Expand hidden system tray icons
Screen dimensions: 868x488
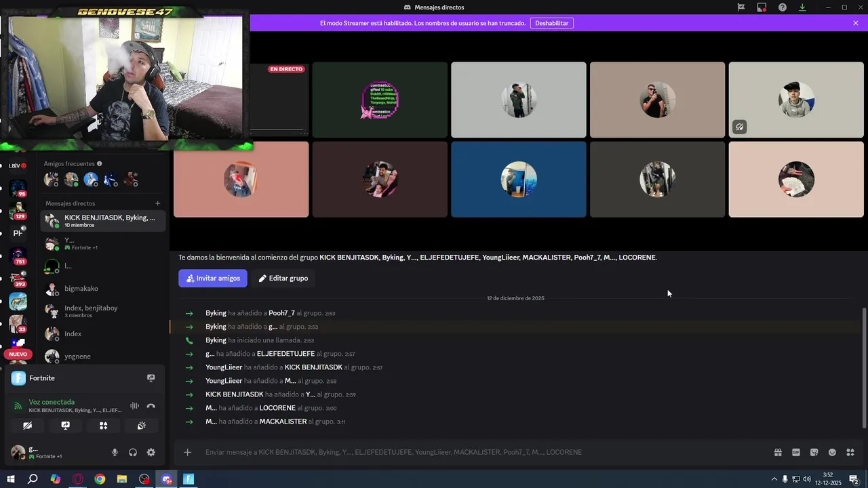coord(774,479)
